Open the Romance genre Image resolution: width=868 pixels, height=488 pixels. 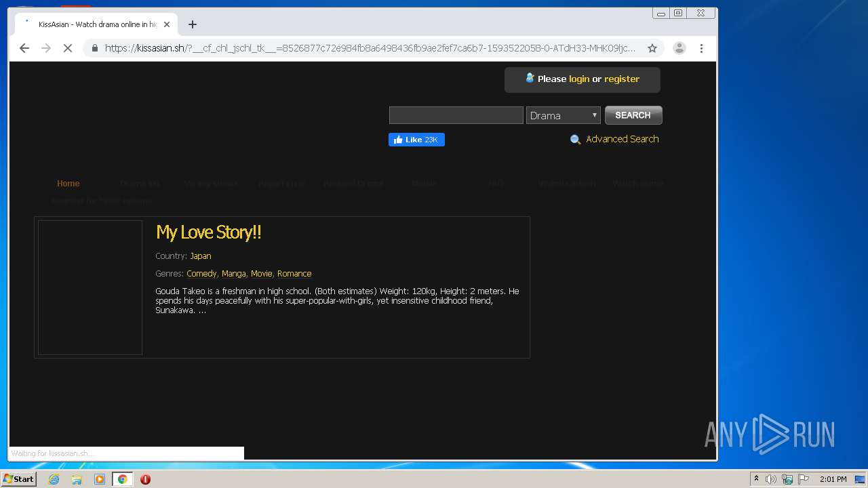[x=294, y=274]
